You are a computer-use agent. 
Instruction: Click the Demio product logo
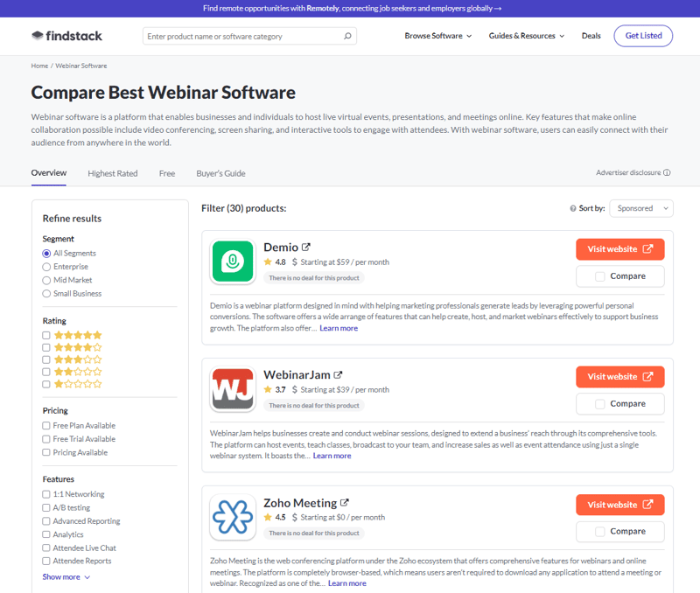click(233, 262)
